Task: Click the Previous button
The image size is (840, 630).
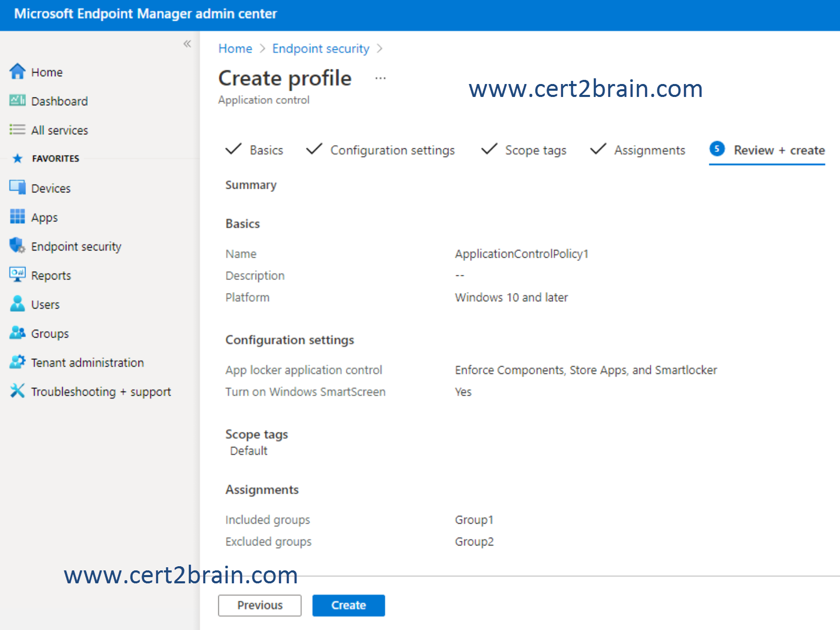Action: click(x=260, y=605)
